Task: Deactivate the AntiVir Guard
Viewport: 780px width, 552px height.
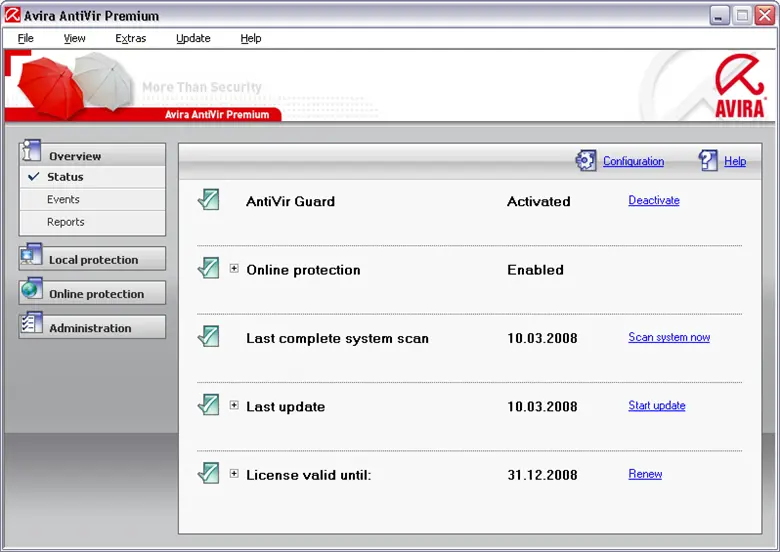Action: coord(653,200)
